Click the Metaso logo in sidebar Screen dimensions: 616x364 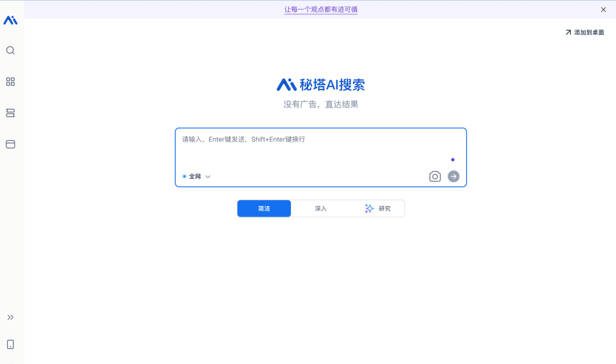[10, 20]
